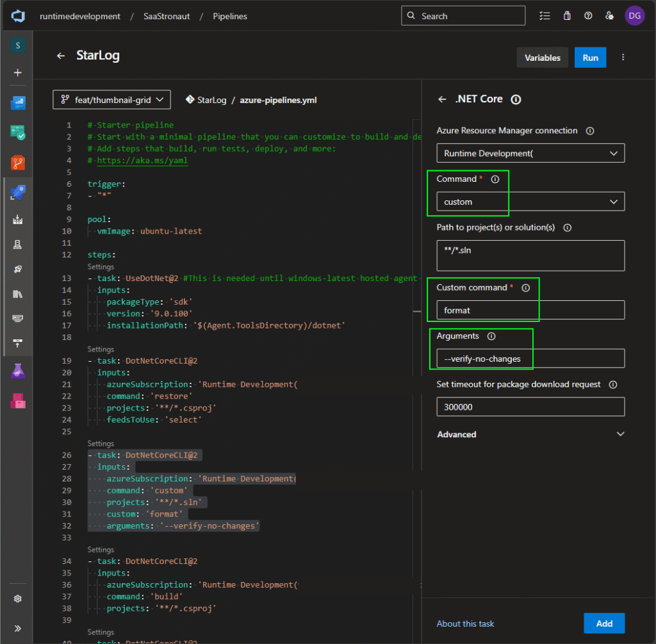Image resolution: width=656 pixels, height=644 pixels.
Task: Open the more options kebab menu
Action: point(623,58)
